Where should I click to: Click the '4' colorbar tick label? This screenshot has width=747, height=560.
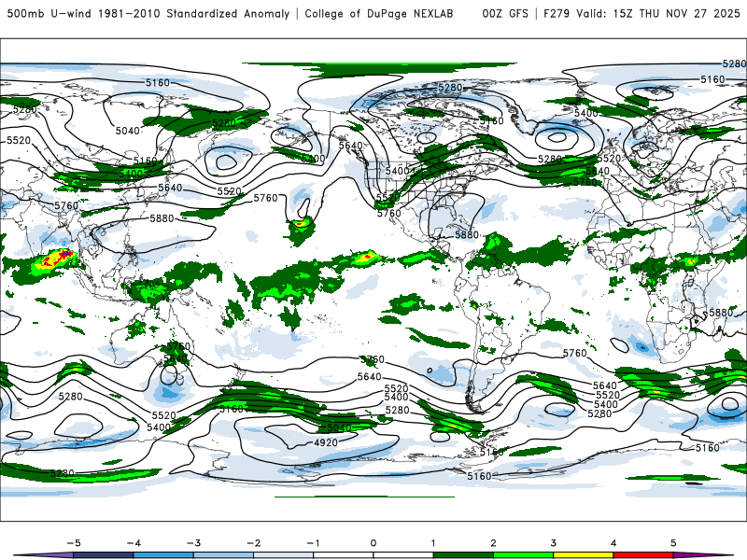(x=613, y=543)
